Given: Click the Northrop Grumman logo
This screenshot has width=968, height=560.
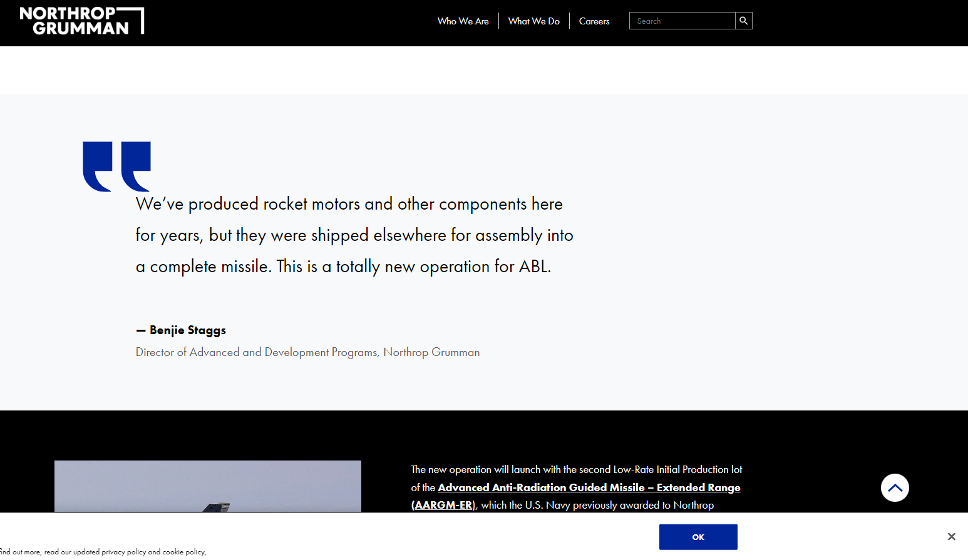Looking at the screenshot, I should click(x=81, y=21).
